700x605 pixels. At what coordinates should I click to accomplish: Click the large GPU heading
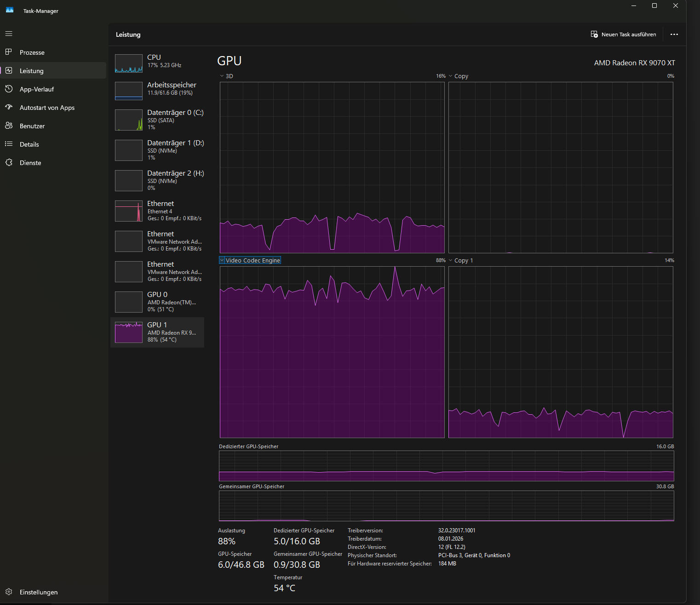pyautogui.click(x=230, y=61)
